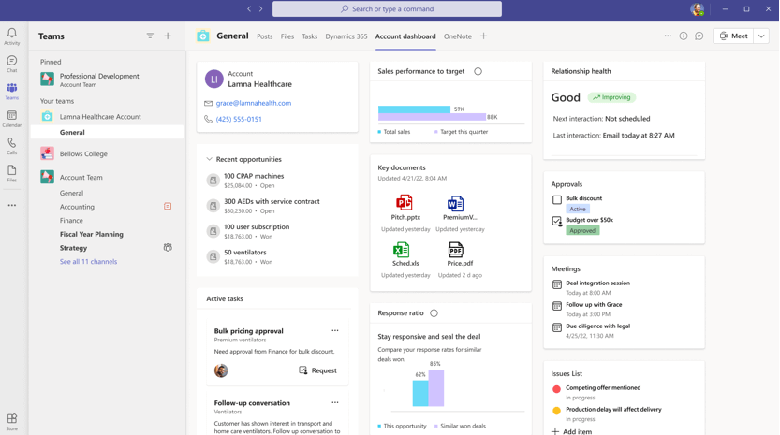Viewport: 780px width, 435px height.
Task: Open options menu for Bulk pricing approval
Action: tap(335, 331)
